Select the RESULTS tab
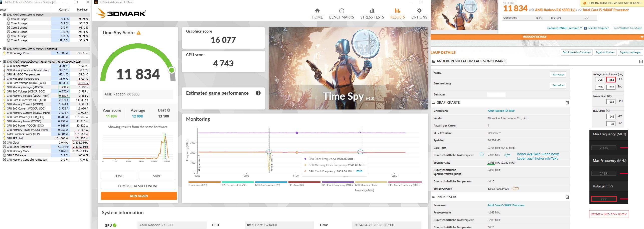Viewport: 644px width, 229px height. coord(398,14)
